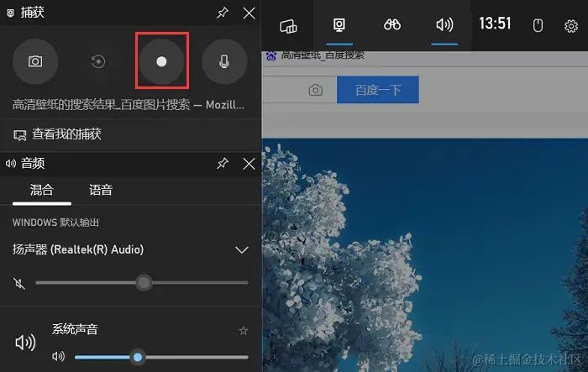The width and height of the screenshot is (588, 372).
Task: Click the browser tab Baidu paw icon
Action: 271,56
